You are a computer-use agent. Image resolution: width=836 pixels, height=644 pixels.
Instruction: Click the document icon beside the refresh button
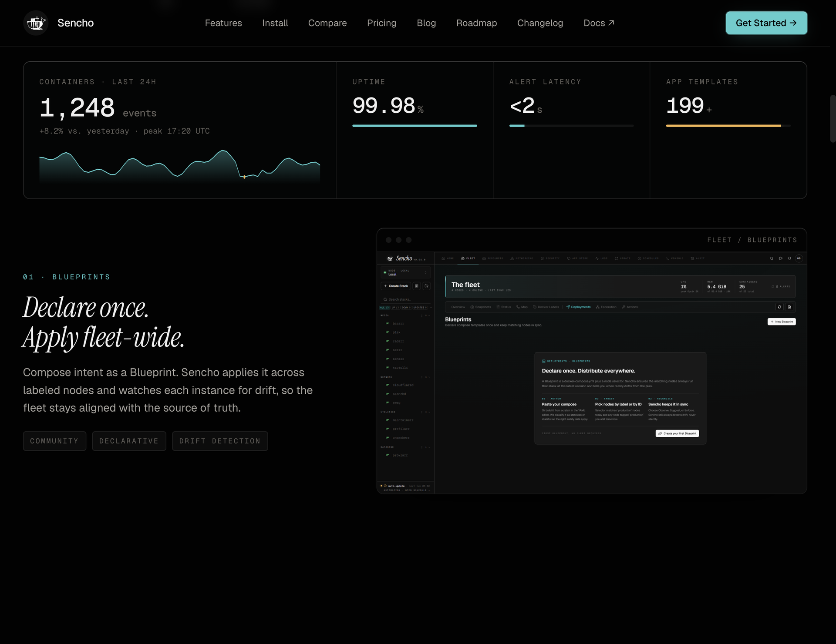coord(789,307)
